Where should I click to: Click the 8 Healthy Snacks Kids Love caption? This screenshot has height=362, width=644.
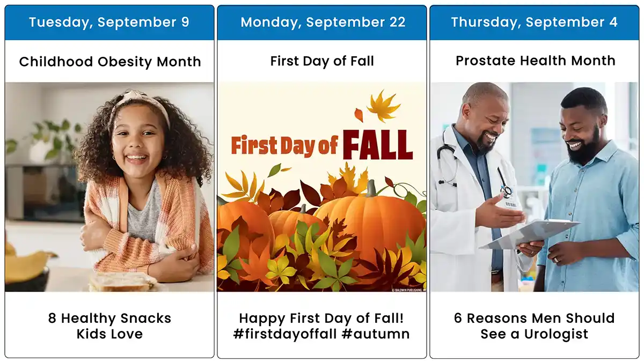[109, 326]
